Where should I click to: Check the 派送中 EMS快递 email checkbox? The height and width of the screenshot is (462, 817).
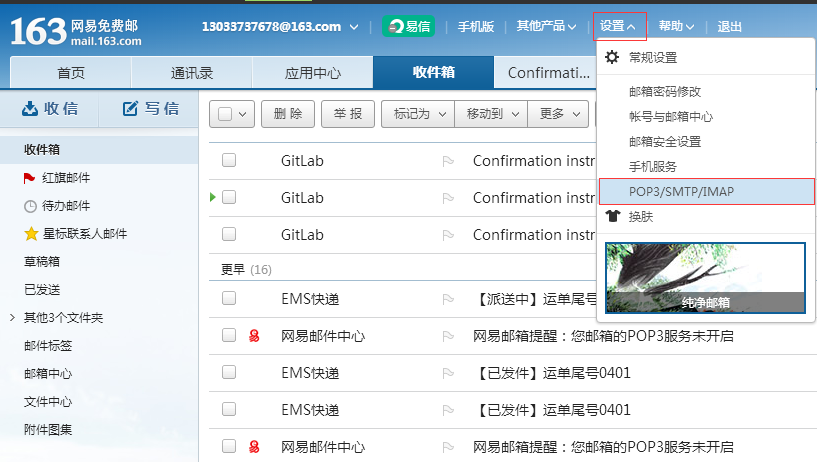pyautogui.click(x=229, y=298)
